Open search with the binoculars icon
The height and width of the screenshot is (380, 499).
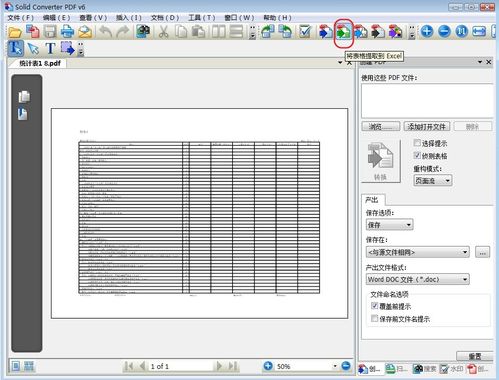(143, 32)
